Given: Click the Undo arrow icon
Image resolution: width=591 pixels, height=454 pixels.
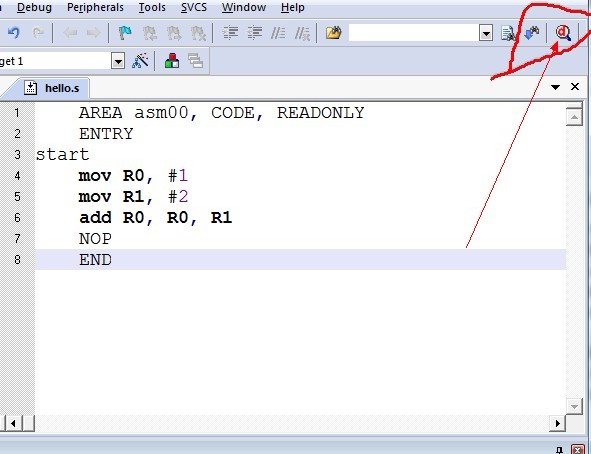Looking at the screenshot, I should pyautogui.click(x=14, y=33).
